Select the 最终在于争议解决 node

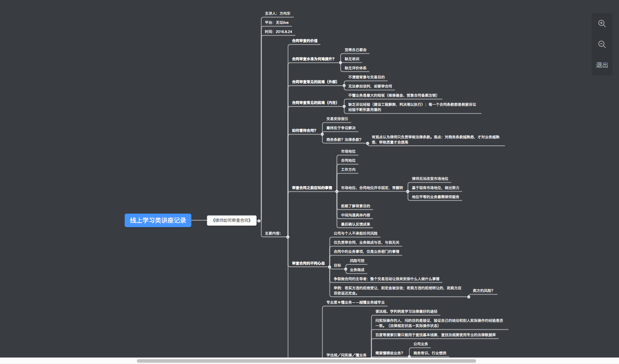[341, 128]
